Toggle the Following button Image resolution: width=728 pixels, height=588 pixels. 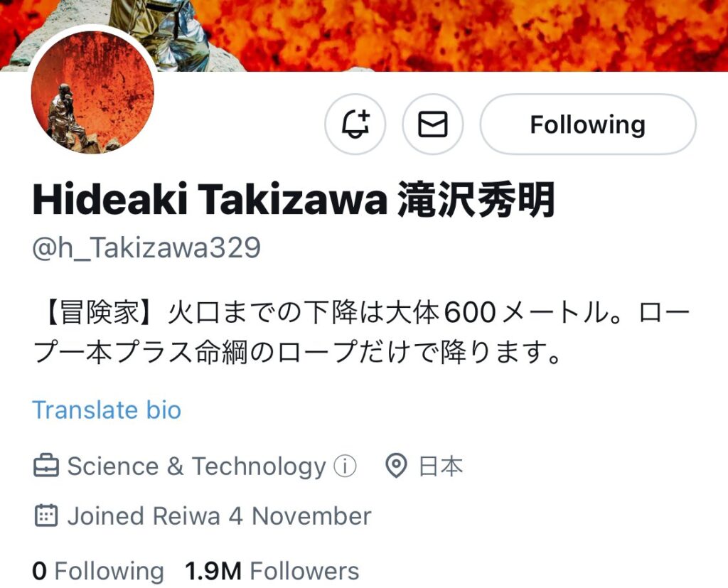pyautogui.click(x=588, y=124)
